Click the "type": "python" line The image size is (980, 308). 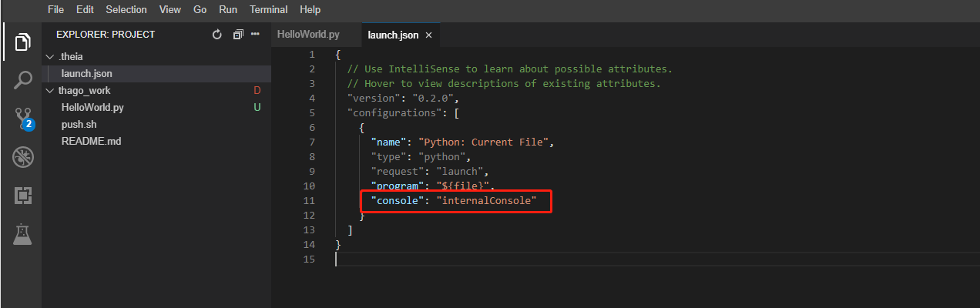(x=421, y=157)
